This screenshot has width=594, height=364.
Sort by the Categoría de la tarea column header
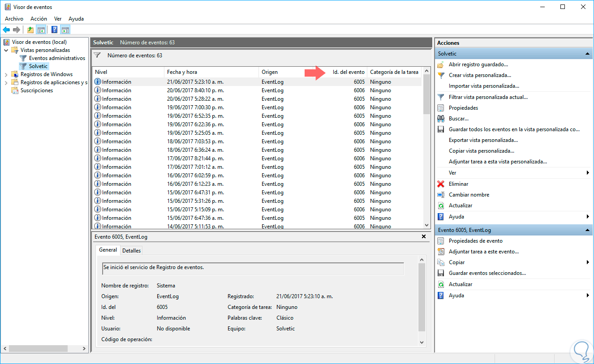point(394,72)
